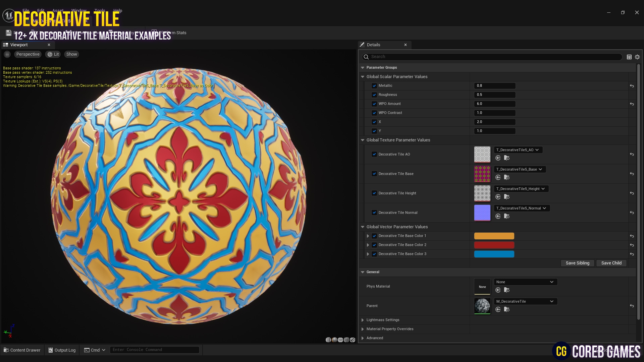This screenshot has width=644, height=362.
Task: Reset Decorative Tile Height texture to default
Action: coord(632,193)
